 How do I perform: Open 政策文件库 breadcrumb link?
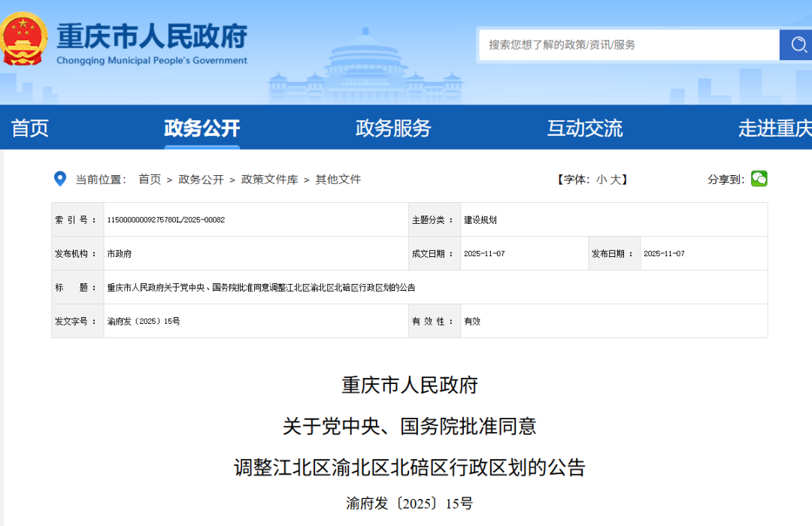click(269, 180)
